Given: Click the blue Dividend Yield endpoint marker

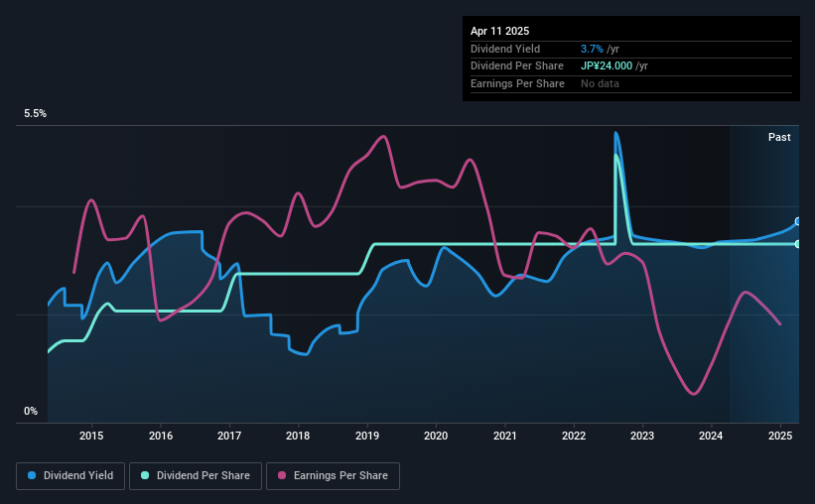Looking at the screenshot, I should [x=798, y=221].
